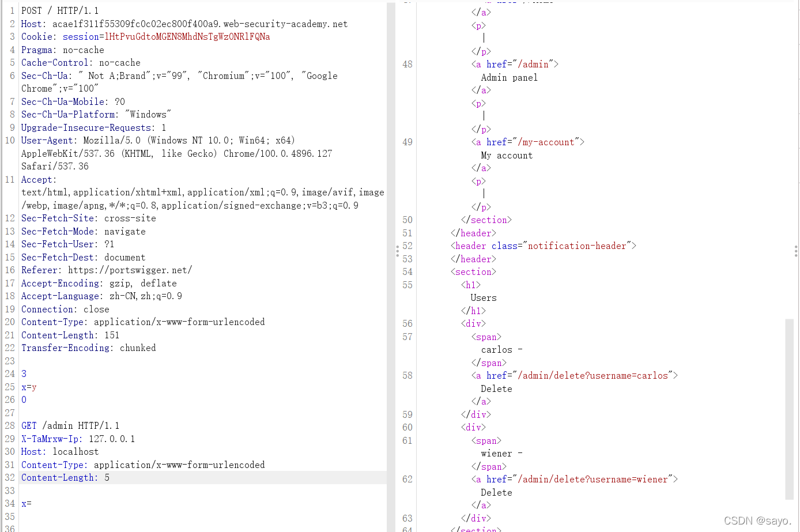
Task: Click the response '<a href="/admin">' tag
Action: [x=515, y=64]
